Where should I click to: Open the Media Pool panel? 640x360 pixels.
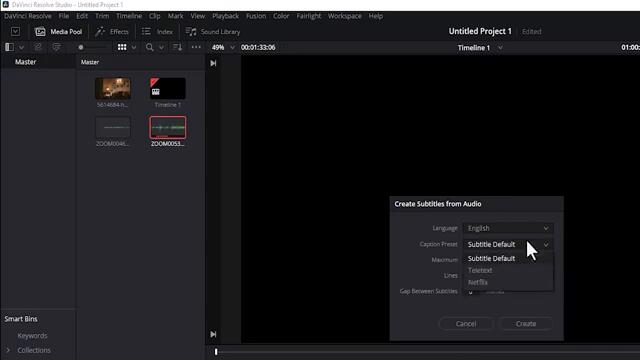click(58, 31)
